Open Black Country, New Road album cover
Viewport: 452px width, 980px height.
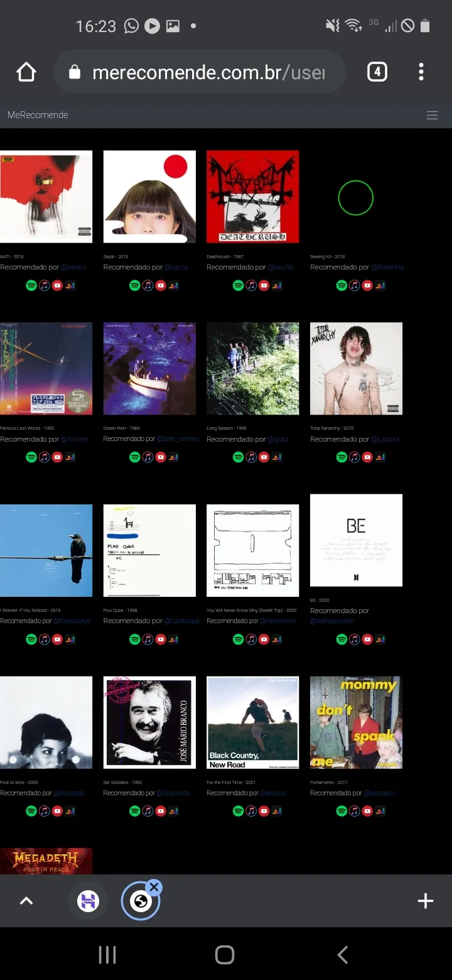coord(252,722)
